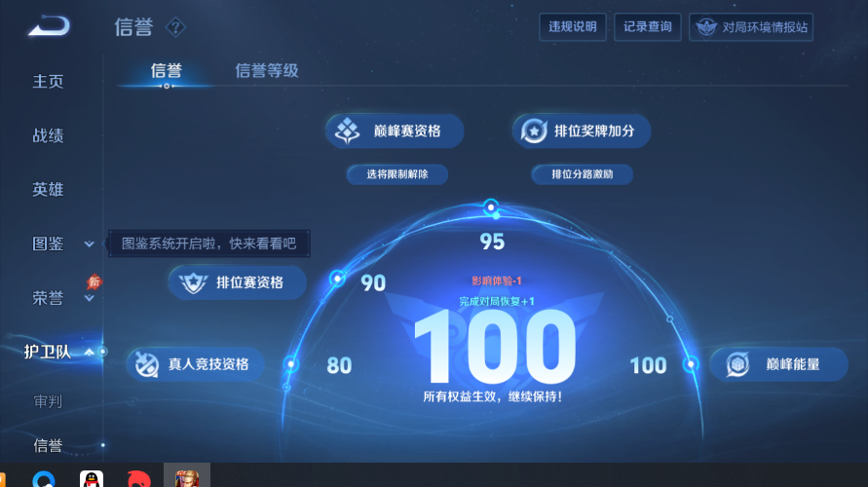Viewport: 868px width, 487px height.
Task: Select 护卫队 in sidebar
Action: 48,352
